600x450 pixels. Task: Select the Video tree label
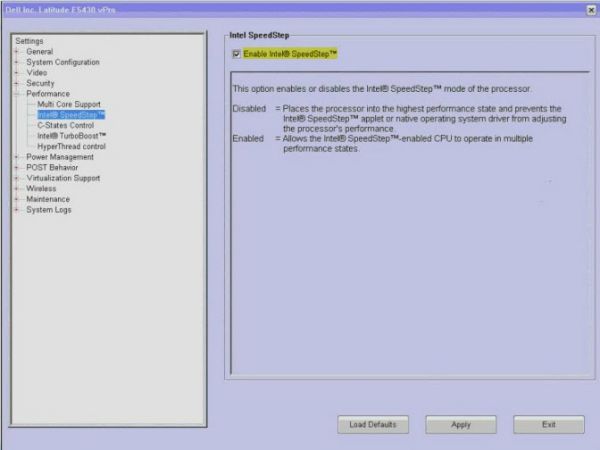[37, 72]
